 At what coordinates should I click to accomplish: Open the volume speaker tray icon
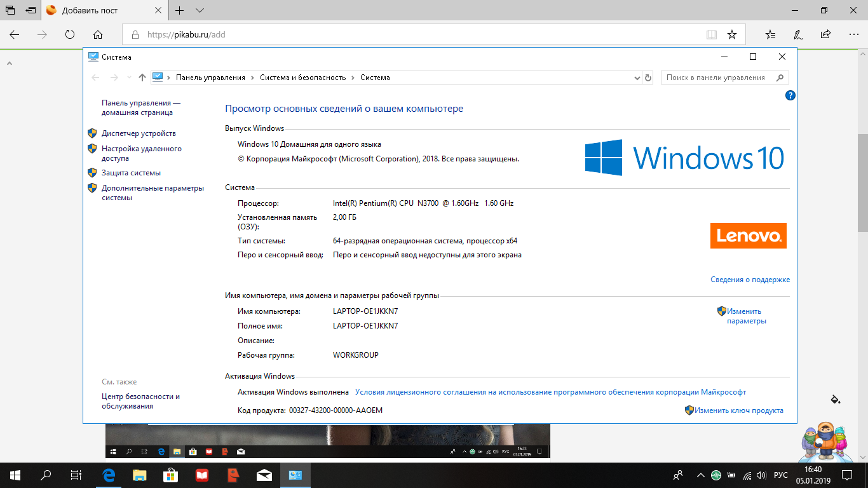point(761,475)
